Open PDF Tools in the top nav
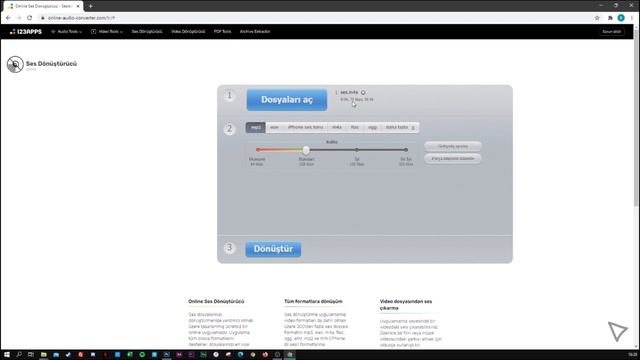This screenshot has width=640, height=360. pyautogui.click(x=222, y=31)
